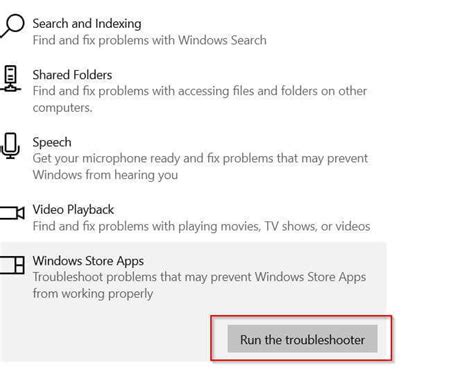Select the Windows Store Apps title
474x381 pixels.
[x=88, y=261]
